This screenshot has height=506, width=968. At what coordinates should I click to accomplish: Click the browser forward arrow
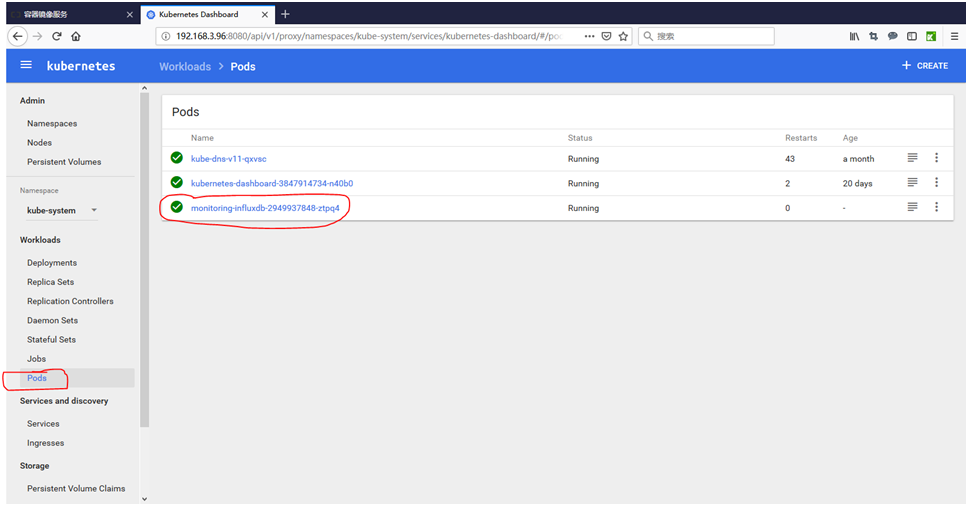click(38, 36)
